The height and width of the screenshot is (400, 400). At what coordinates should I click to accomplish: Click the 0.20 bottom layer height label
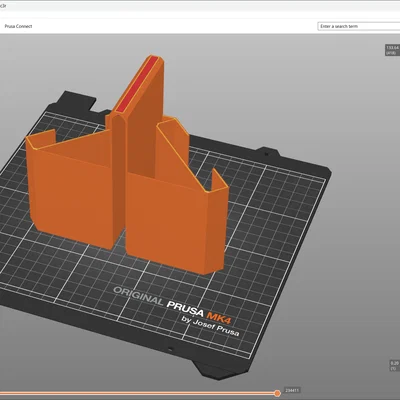[x=395, y=365]
